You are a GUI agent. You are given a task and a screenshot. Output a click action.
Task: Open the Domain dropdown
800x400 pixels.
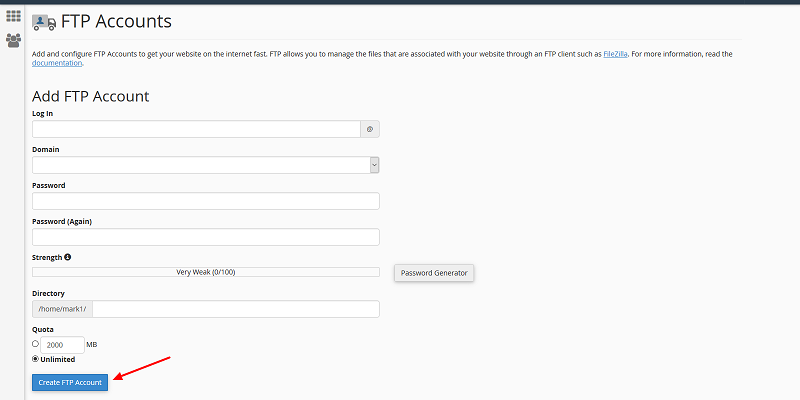tap(205, 165)
